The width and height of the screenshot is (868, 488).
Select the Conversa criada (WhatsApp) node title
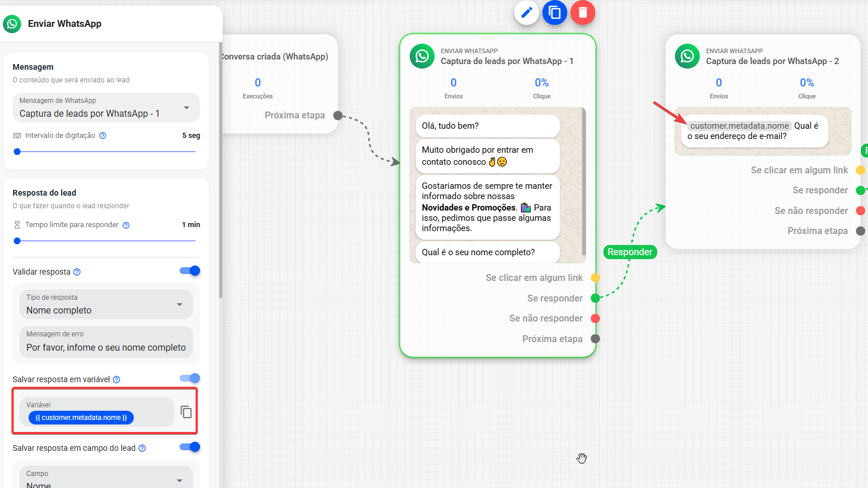point(274,57)
